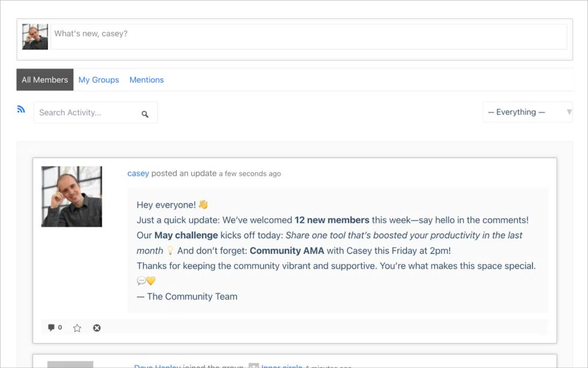Visit Dave Henley's profile
Image resolution: width=588 pixels, height=368 pixels.
[157, 366]
